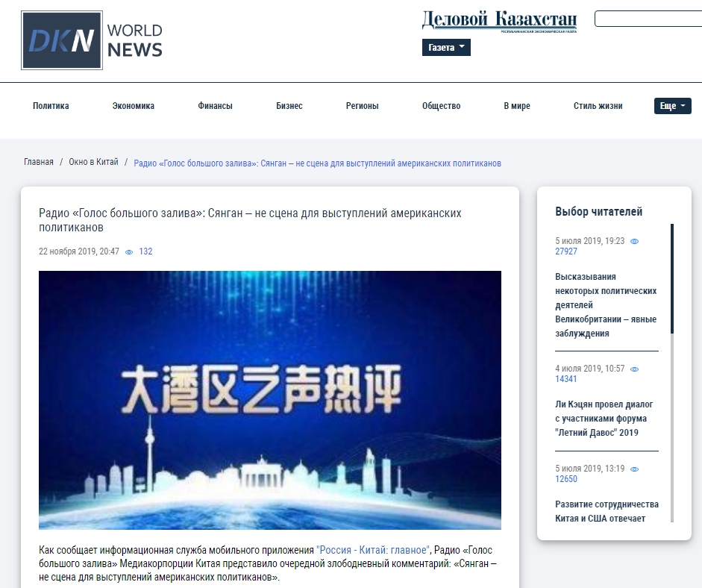The height and width of the screenshot is (588, 702).
Task: Click the Деловой Казахстан newspaper logo
Action: tap(498, 20)
